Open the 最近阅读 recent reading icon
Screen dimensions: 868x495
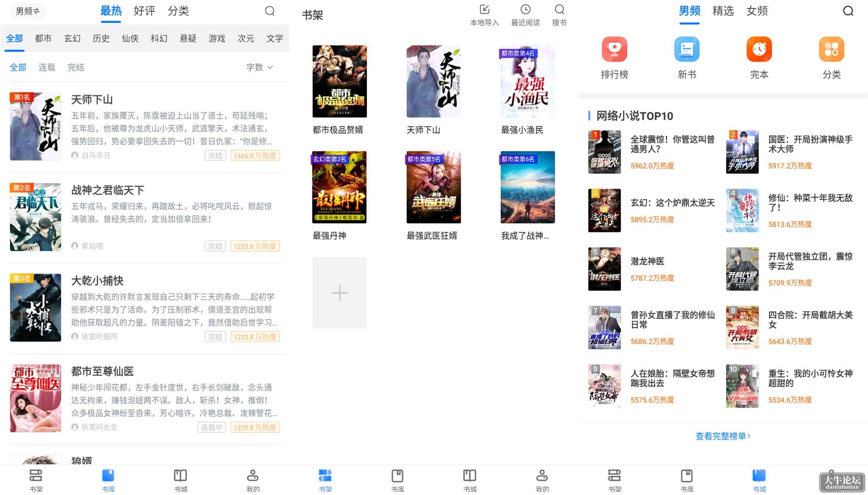point(526,9)
